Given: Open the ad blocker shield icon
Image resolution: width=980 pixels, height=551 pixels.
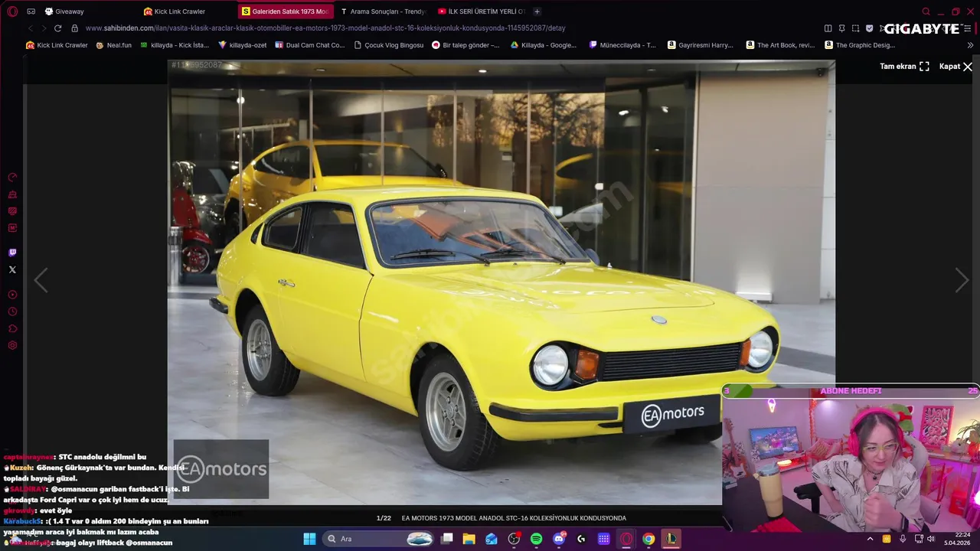Looking at the screenshot, I should pyautogui.click(x=869, y=28).
